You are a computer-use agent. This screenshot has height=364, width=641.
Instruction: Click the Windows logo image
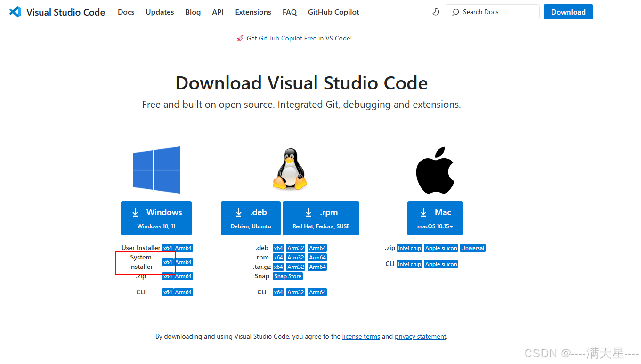point(156,170)
